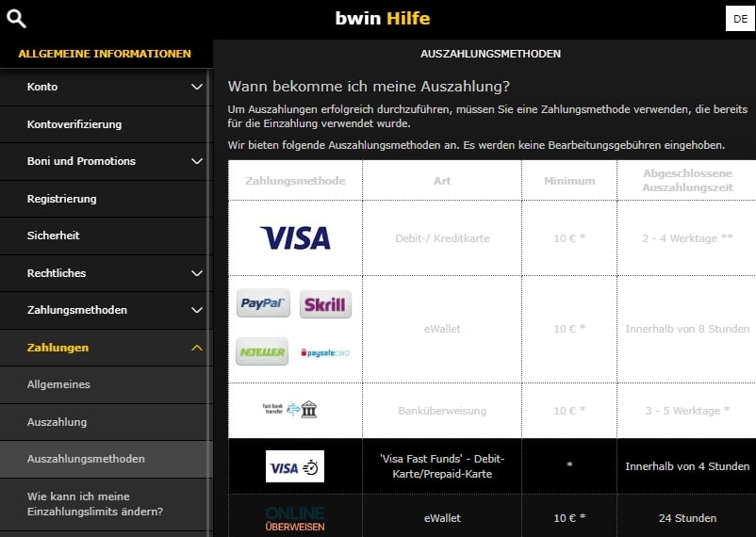756x537 pixels.
Task: Click 'Minimum' column header
Action: pos(569,181)
